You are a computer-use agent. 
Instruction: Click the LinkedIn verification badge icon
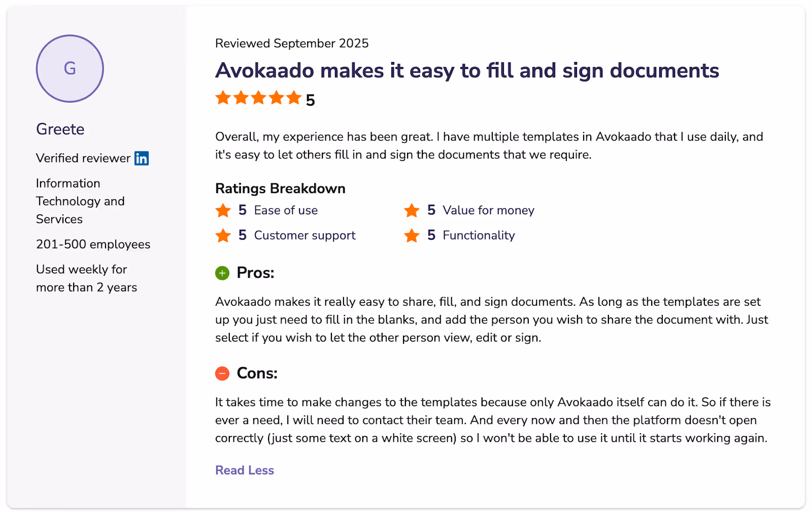click(x=141, y=158)
